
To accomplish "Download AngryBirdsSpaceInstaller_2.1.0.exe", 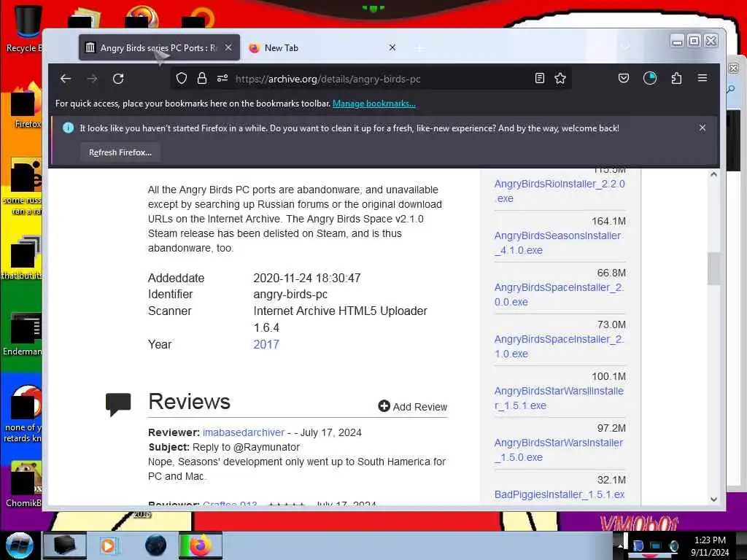I will [559, 346].
